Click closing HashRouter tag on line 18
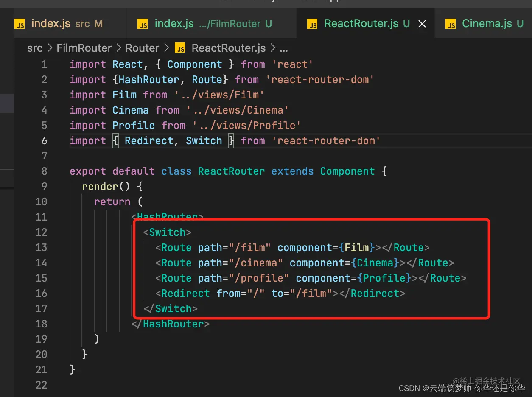 click(x=171, y=324)
